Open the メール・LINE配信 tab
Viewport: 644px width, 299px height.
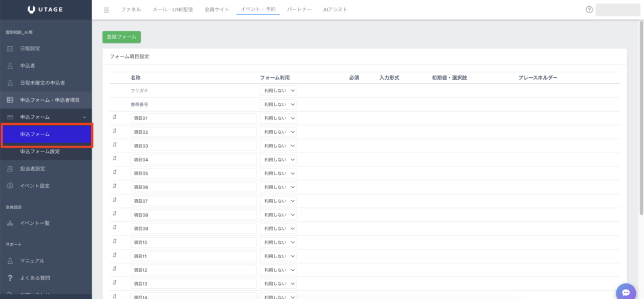[x=172, y=10]
